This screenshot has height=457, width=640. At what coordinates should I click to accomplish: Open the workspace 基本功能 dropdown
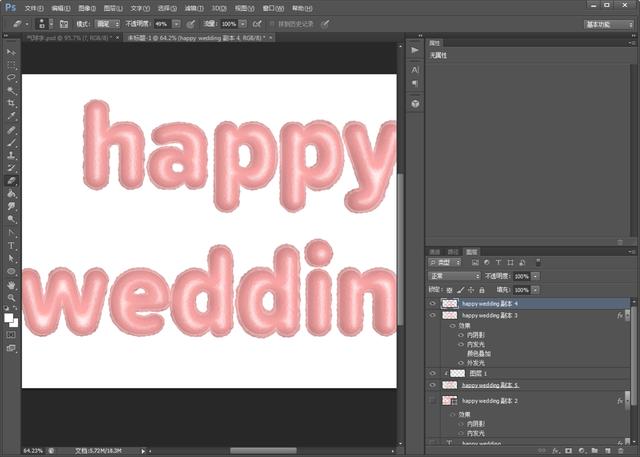pyautogui.click(x=608, y=24)
